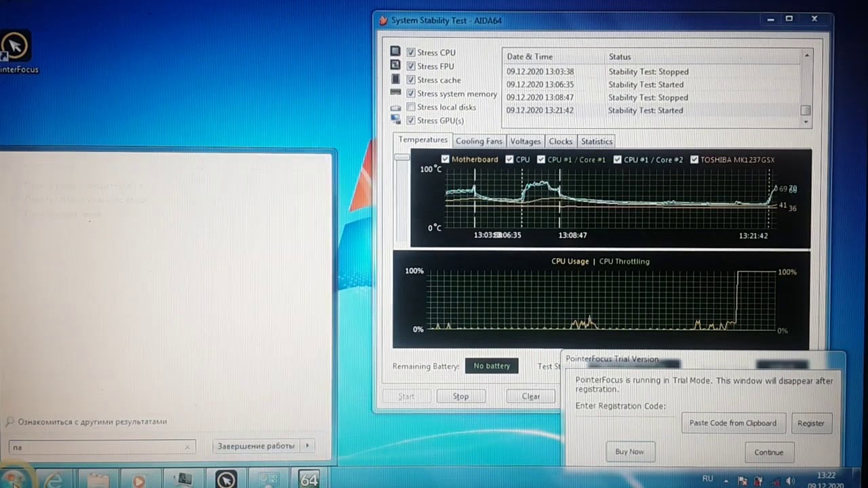Launch Internet Explorer from taskbar
The image size is (868, 488).
tap(54, 480)
